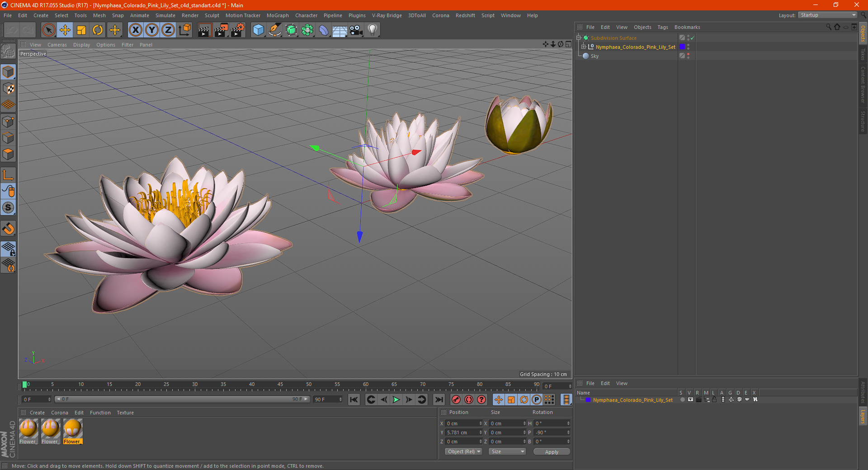Switch to Points mode
This screenshot has width=868, height=470.
click(x=8, y=122)
